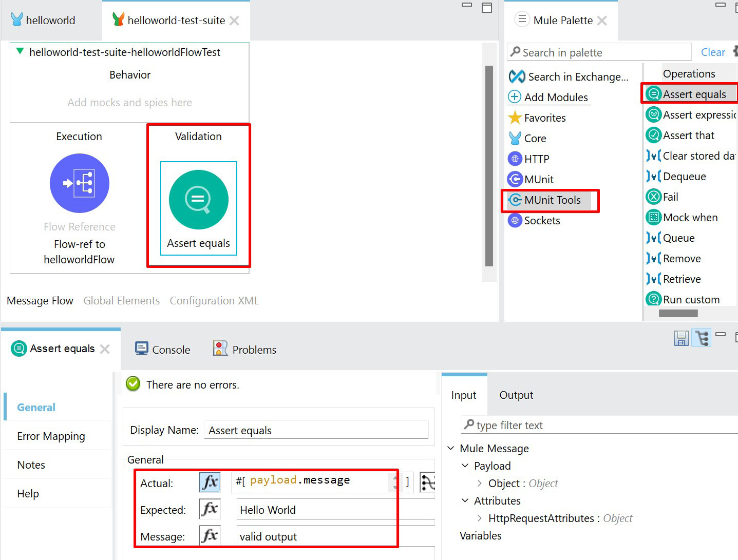Open the Message Flow view
The image size is (738, 560).
(x=40, y=301)
